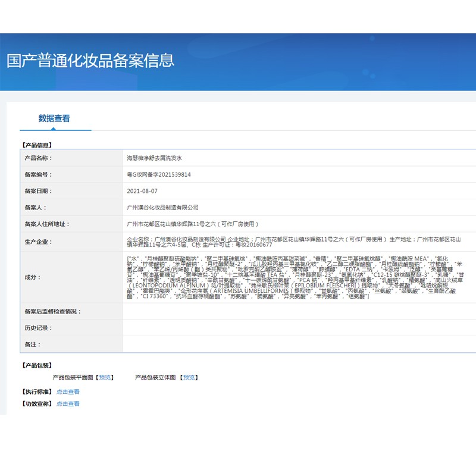Open 预览 link for 产品包装立体图
Image resolution: width=476 pixels, height=476 pixels.
point(191,375)
